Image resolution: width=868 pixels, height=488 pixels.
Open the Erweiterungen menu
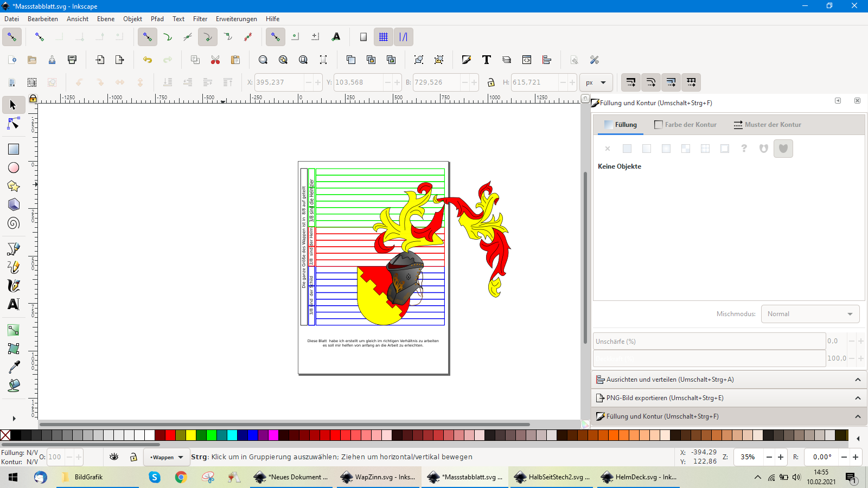tap(236, 18)
